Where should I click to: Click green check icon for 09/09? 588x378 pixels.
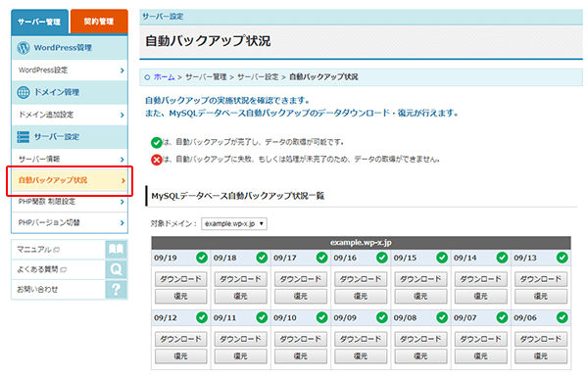click(382, 317)
